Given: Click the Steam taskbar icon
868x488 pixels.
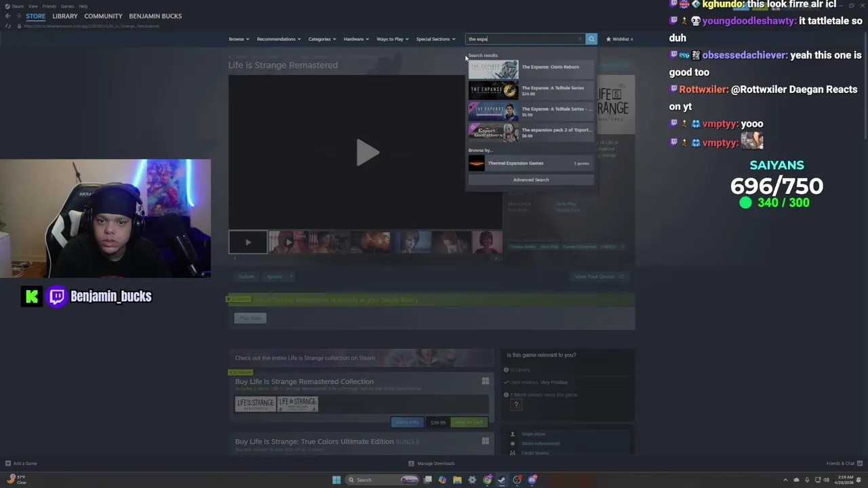Looking at the screenshot, I should point(502,480).
